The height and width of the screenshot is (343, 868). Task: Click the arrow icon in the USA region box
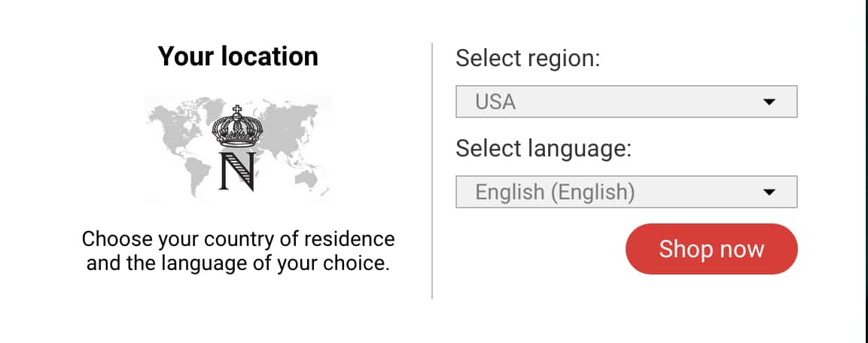pyautogui.click(x=769, y=102)
